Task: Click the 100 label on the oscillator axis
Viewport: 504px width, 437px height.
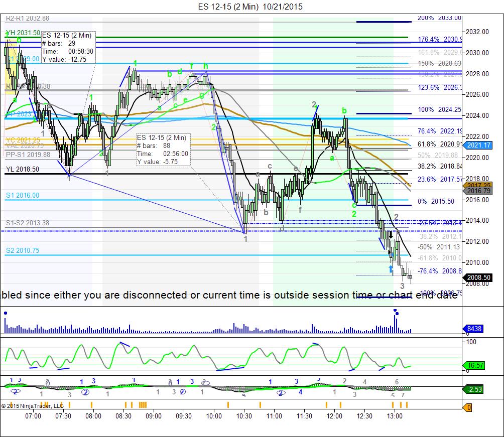Action: 471,342
